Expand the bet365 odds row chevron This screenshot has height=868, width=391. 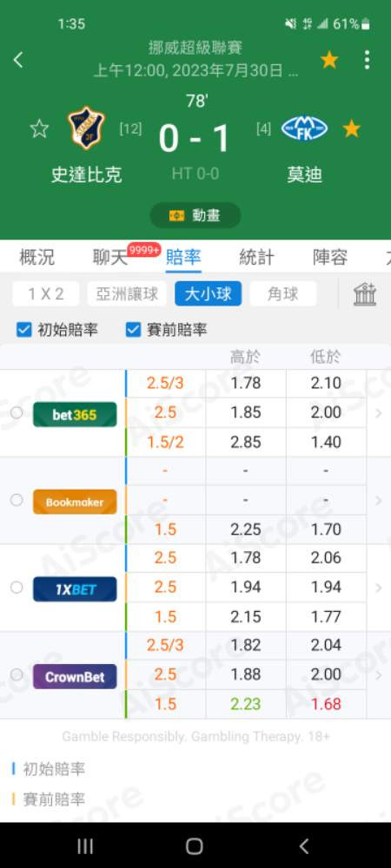379,413
